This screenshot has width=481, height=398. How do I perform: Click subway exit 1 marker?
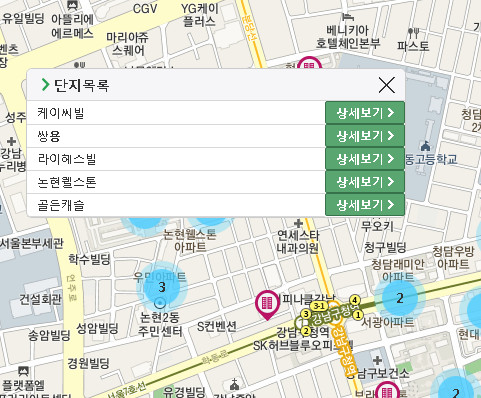tap(358, 315)
